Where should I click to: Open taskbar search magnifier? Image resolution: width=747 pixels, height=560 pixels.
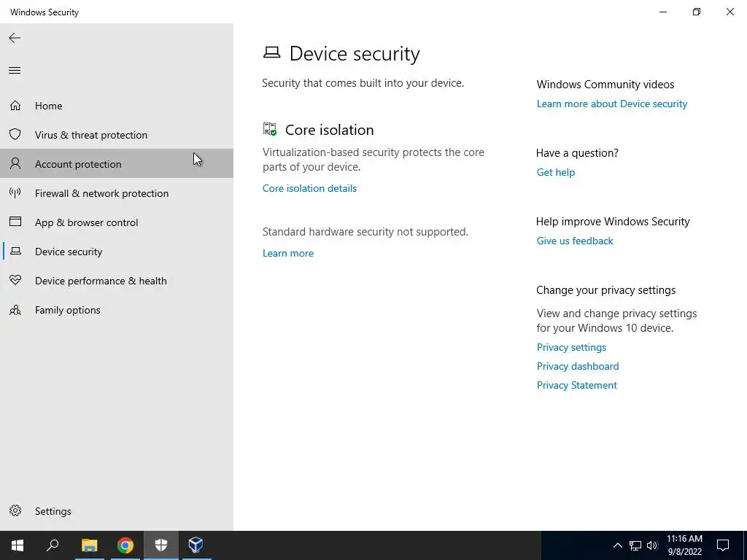(x=53, y=545)
